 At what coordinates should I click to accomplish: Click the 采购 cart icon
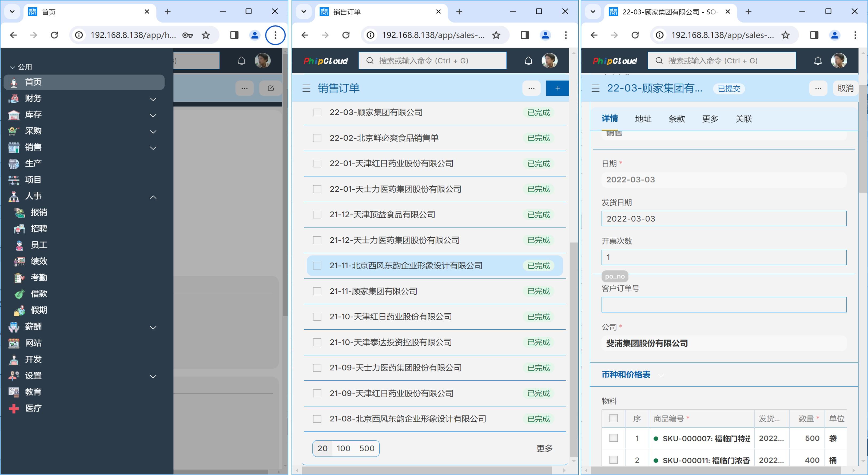(14, 131)
